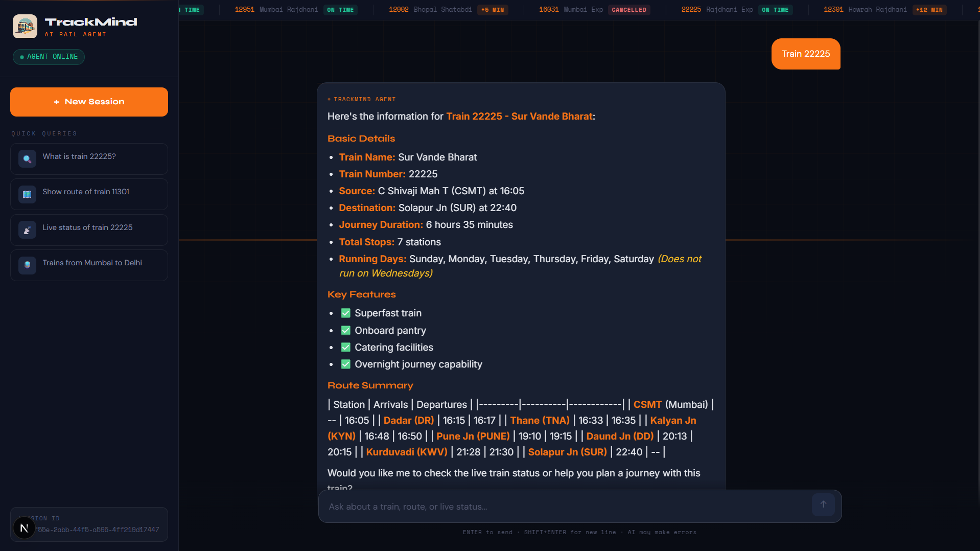The height and width of the screenshot is (551, 980).
Task: Click station 'Pune Jn (PUNE)' in route summary
Action: point(473,437)
